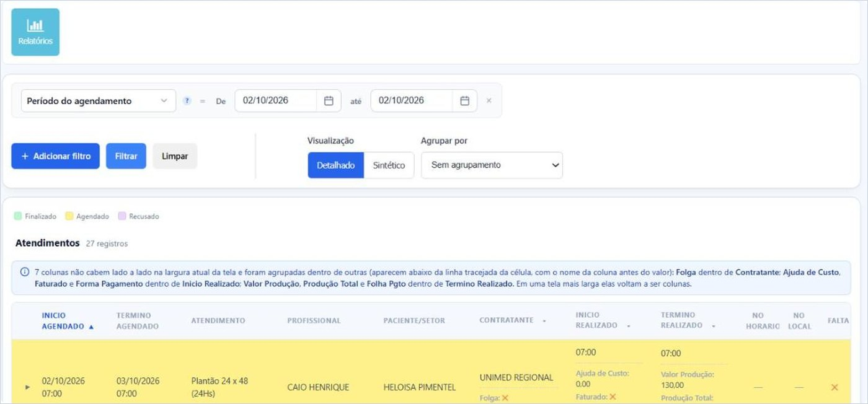Click the Falta X mark in first row

coord(835,387)
